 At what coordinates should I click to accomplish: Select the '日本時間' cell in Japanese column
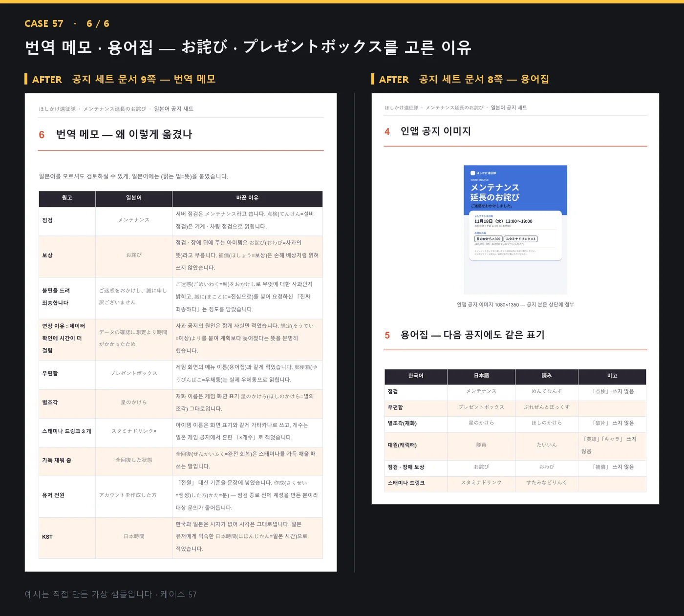coord(134,537)
